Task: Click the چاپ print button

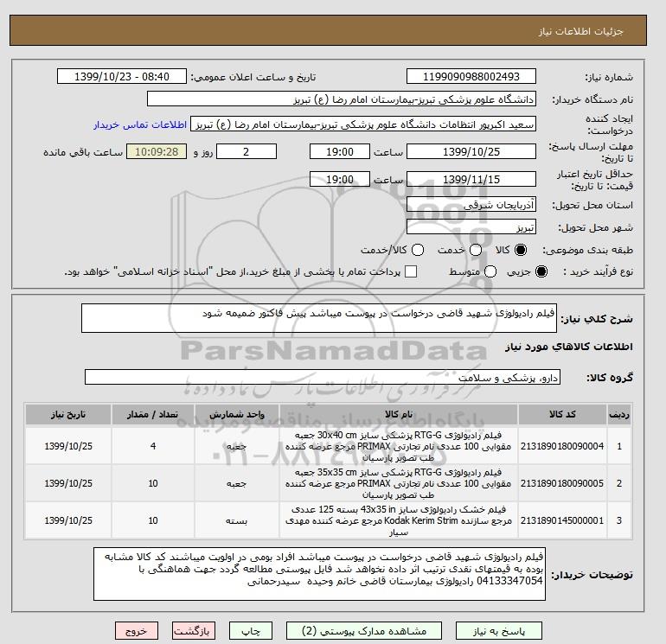Action: [251, 631]
